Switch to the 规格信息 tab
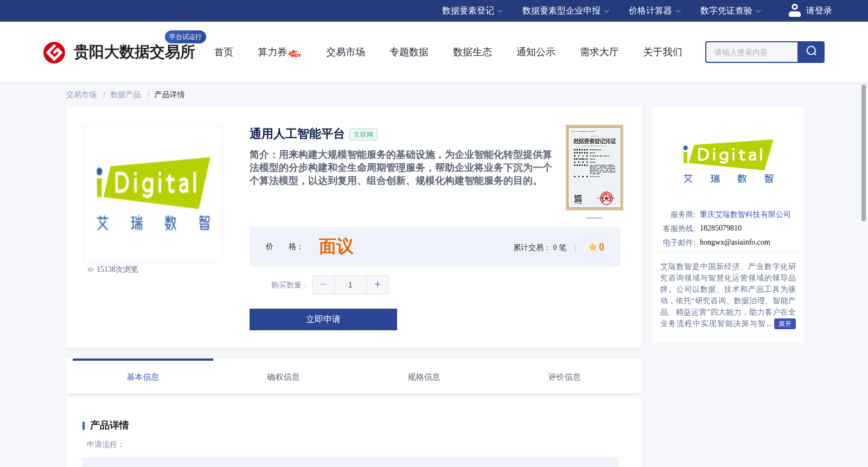Viewport: 868px width, 467px height. click(x=424, y=376)
